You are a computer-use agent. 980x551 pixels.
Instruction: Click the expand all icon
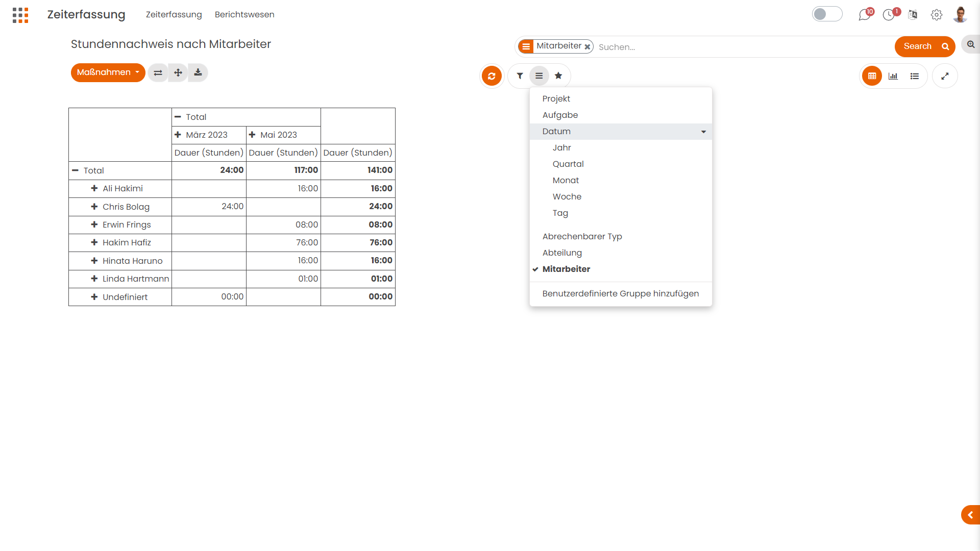[178, 72]
